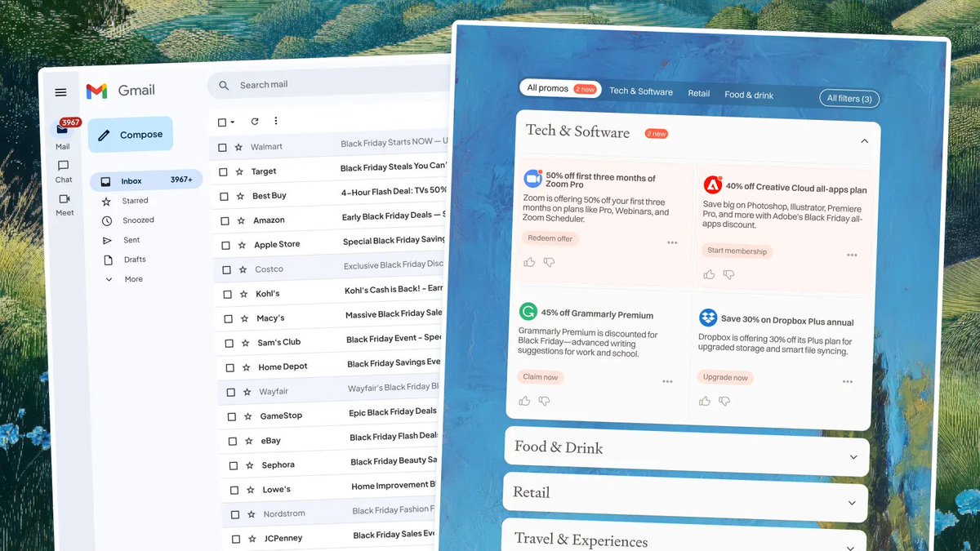
Task: Open Meet in the Gmail side rail
Action: coord(65,205)
